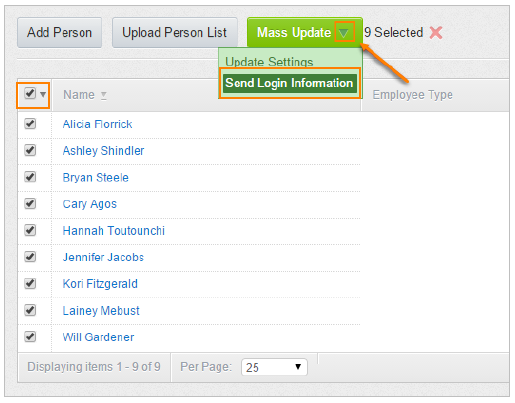Click the Name column sort icon
The width and height of the screenshot is (515, 403).
(x=104, y=95)
